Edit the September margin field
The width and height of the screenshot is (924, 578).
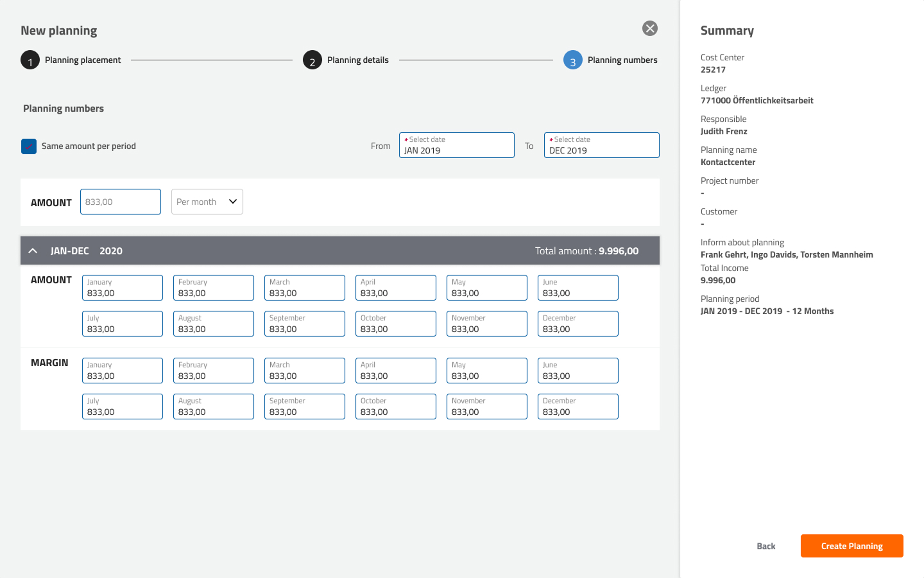[304, 407]
